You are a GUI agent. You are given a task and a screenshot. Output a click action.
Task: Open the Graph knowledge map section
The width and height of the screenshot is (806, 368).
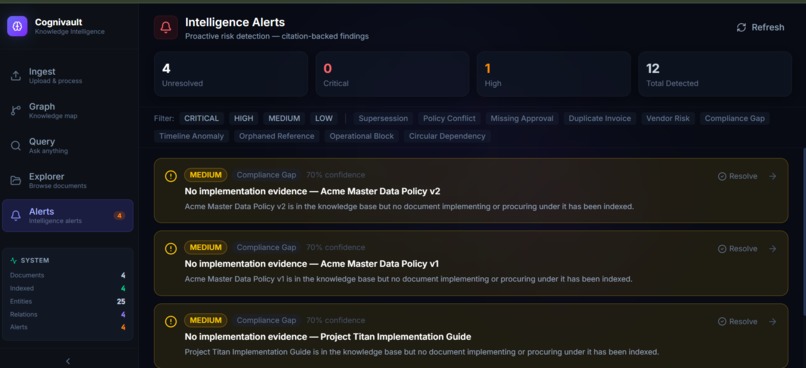(x=68, y=111)
